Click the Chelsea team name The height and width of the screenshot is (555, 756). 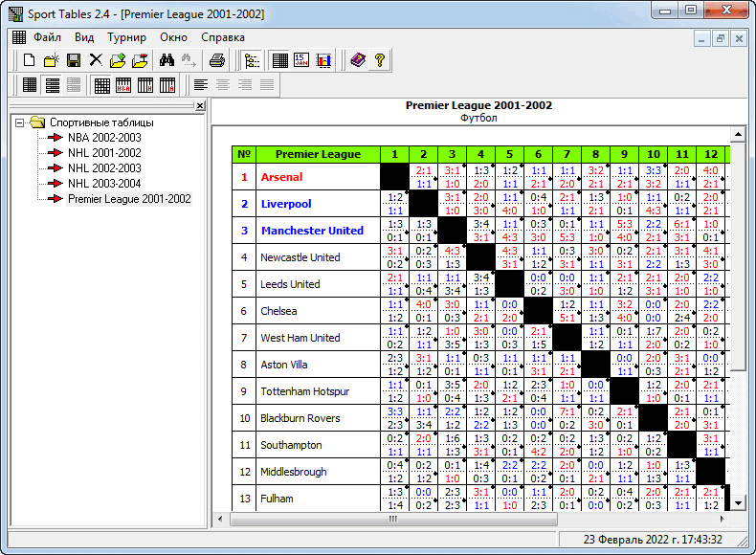tap(278, 311)
